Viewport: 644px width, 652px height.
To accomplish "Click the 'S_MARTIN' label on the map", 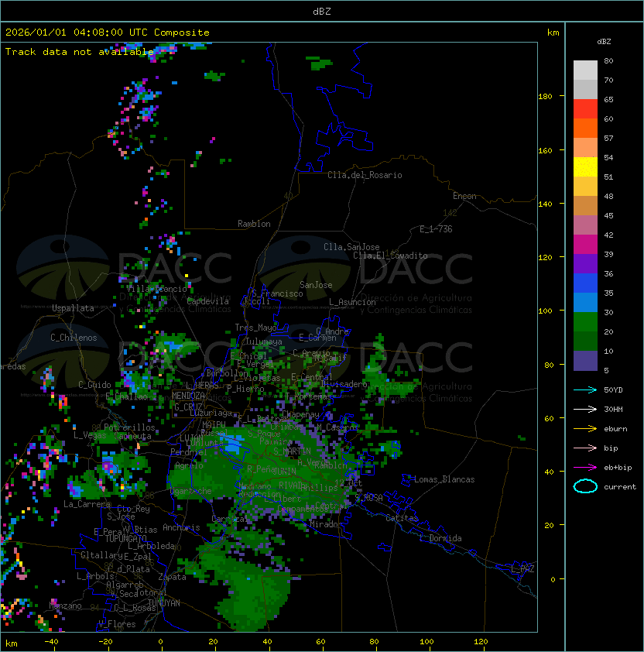I will pyautogui.click(x=292, y=451).
